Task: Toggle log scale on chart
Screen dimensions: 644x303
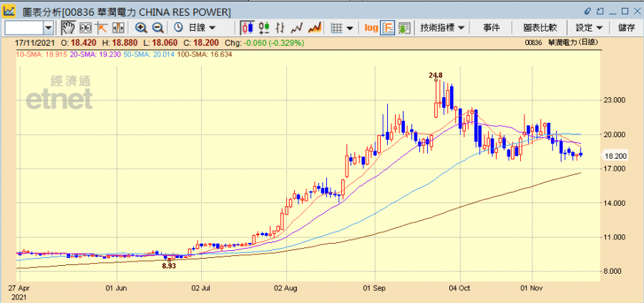Action: click(371, 28)
